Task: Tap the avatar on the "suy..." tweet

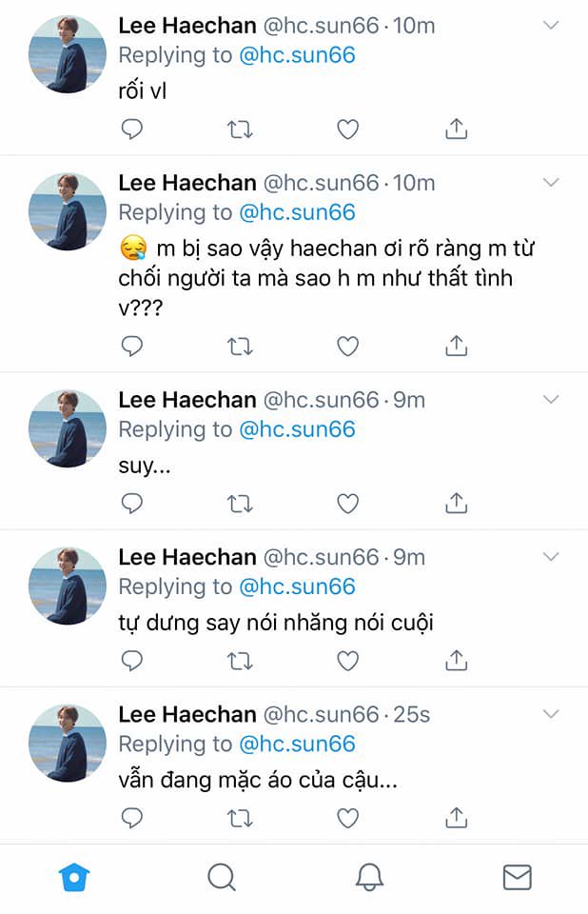Action: (x=68, y=429)
